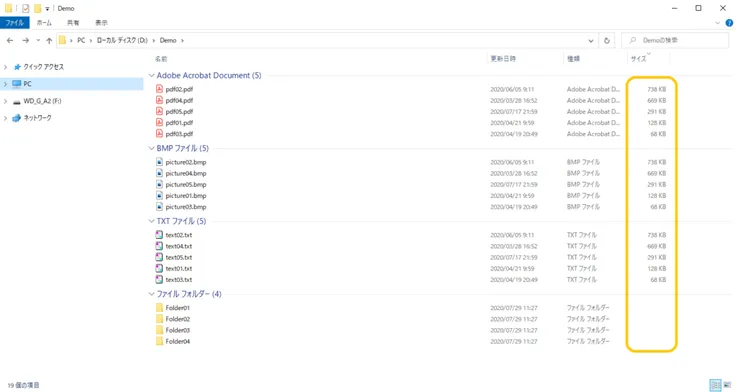Select the picture02.bmp file icon
This screenshot has height=392, width=736.
pyautogui.click(x=159, y=162)
